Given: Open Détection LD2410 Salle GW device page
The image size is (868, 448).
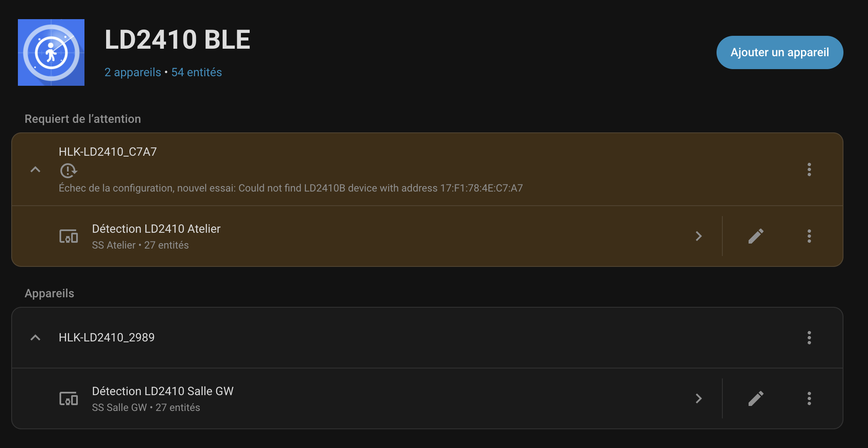Looking at the screenshot, I should pos(163,391).
